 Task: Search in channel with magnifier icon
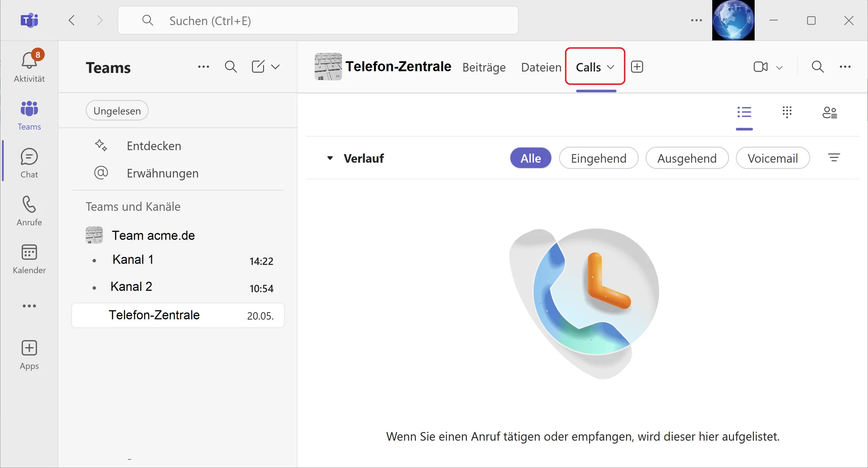point(818,67)
